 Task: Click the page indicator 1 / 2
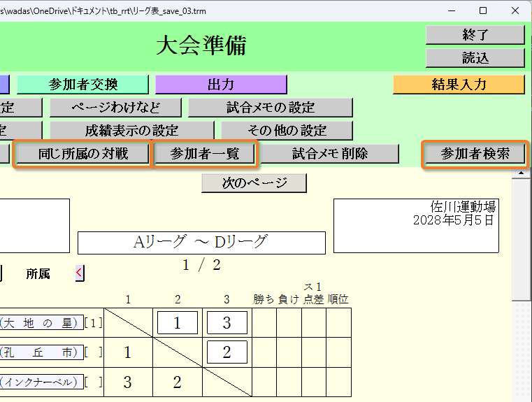click(x=201, y=265)
